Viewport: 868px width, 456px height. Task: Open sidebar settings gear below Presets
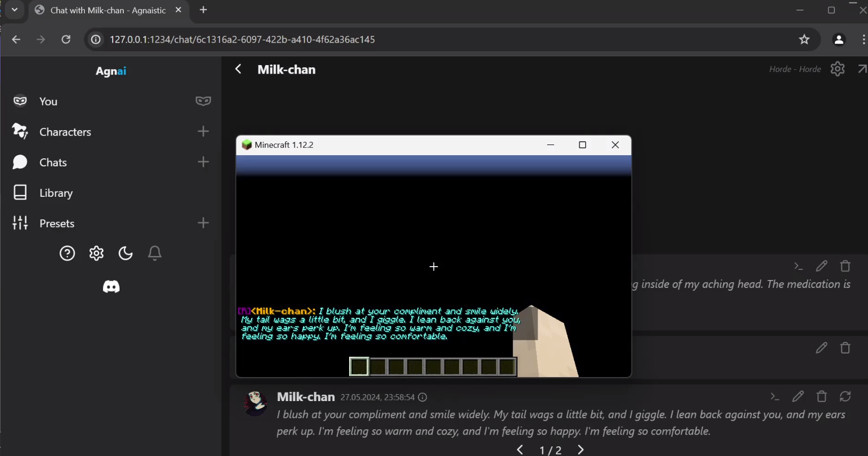(97, 253)
